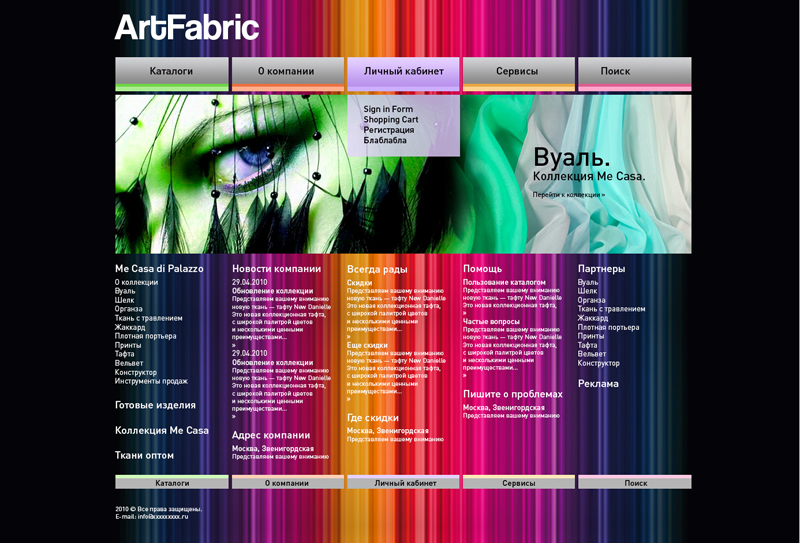Select Shopping Cart in dropdown
The width and height of the screenshot is (800, 543).
(391, 119)
